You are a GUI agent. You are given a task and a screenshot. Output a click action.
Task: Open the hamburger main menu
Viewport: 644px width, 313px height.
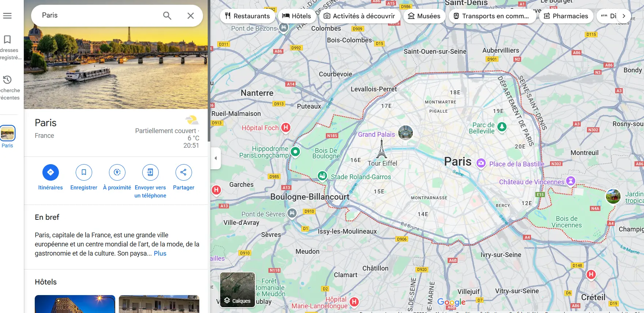coord(7,16)
